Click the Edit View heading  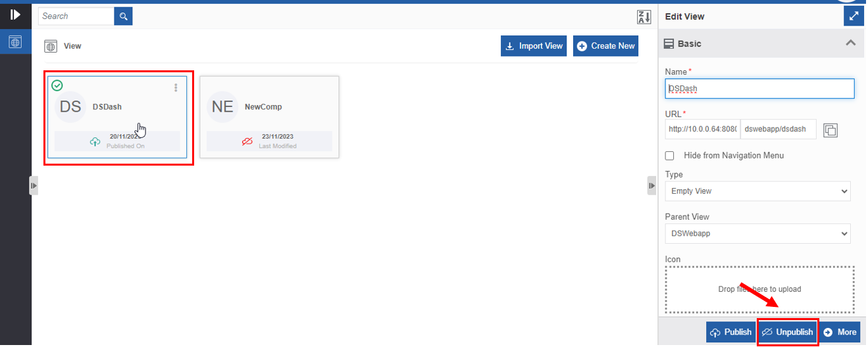click(x=684, y=16)
